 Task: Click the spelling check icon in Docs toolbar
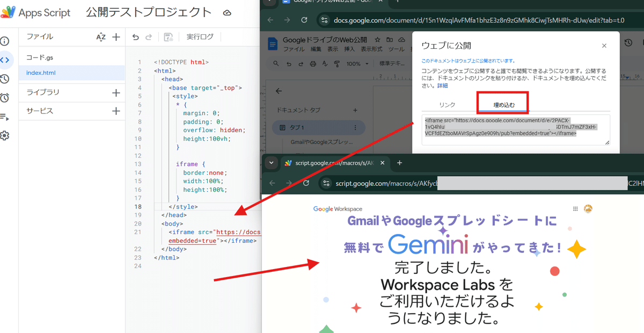tap(325, 64)
